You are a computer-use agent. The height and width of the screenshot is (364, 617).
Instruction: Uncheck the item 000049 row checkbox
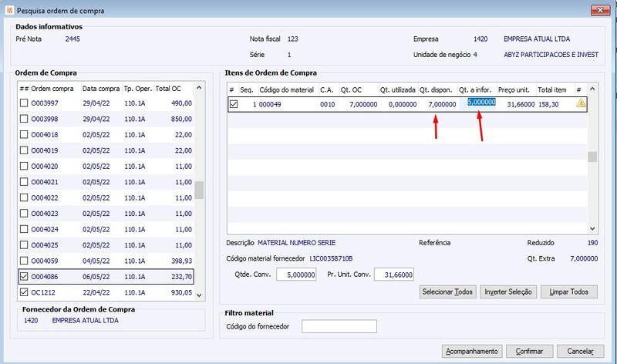tap(234, 104)
